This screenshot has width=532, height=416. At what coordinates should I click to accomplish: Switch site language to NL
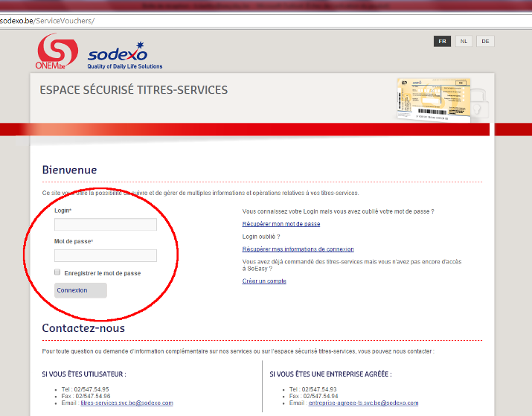coord(464,42)
